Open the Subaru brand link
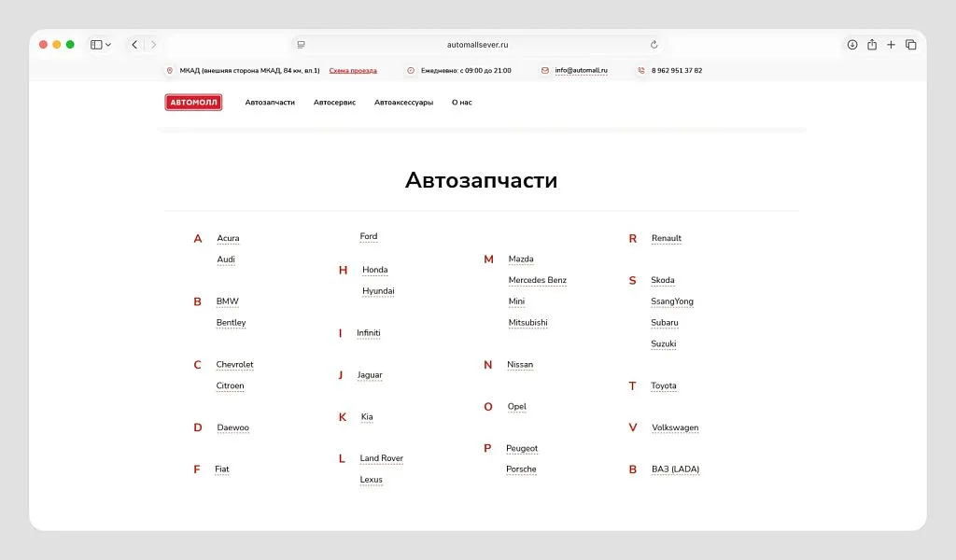The height and width of the screenshot is (560, 956). pos(665,323)
